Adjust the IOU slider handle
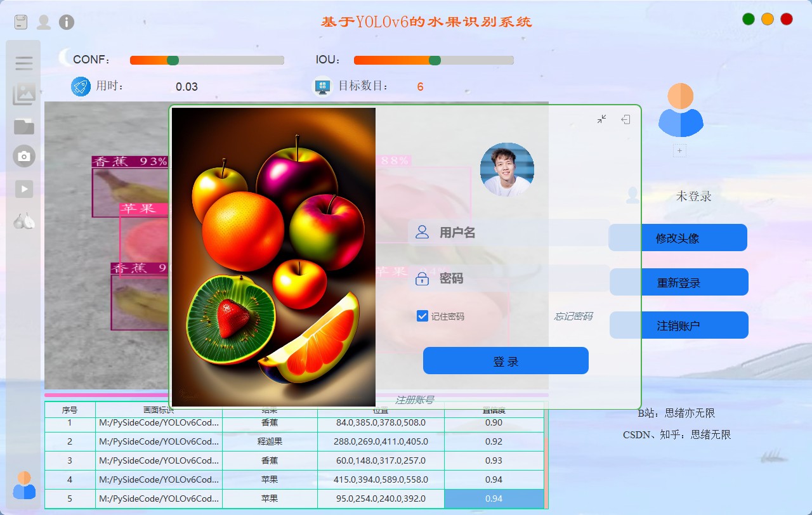The height and width of the screenshot is (515, 812). click(435, 60)
